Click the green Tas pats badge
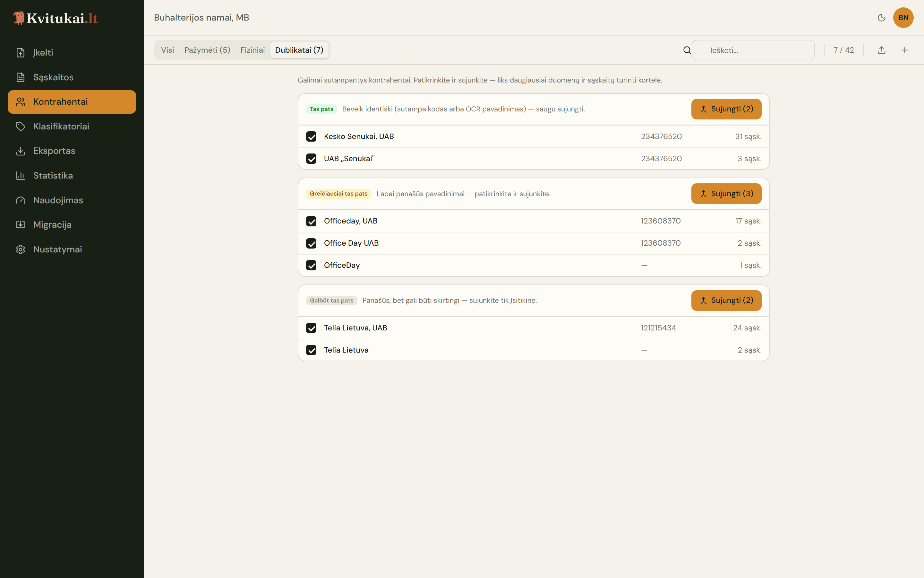Screen dimensions: 924x578 click(x=321, y=109)
